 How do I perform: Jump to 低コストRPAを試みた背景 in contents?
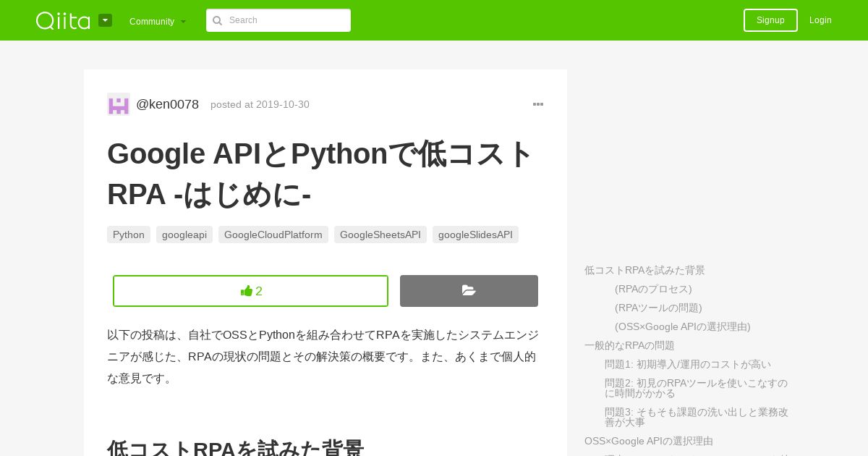[x=644, y=270]
